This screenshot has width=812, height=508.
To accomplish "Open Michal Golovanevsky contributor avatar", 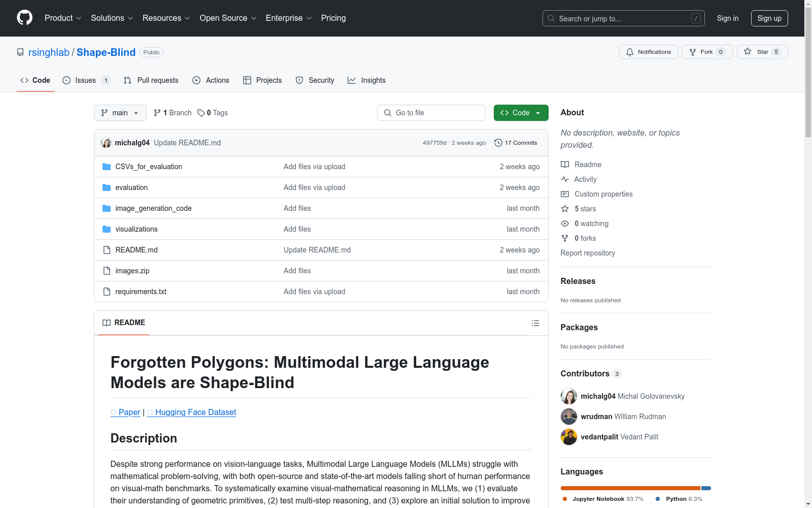I will click(569, 396).
